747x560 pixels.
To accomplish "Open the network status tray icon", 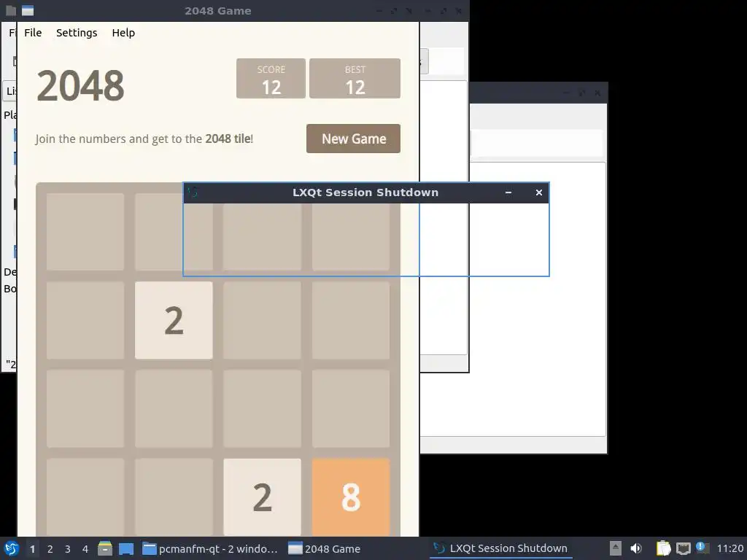I will click(x=683, y=548).
